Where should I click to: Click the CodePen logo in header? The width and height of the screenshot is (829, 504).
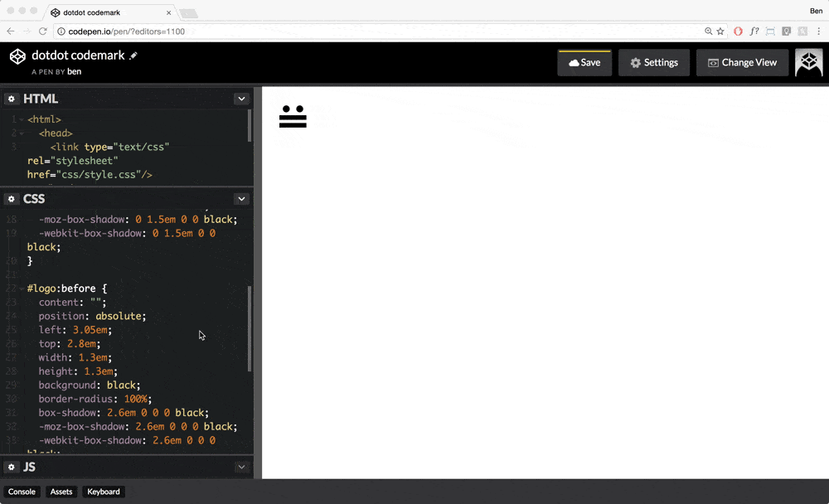[x=17, y=56]
